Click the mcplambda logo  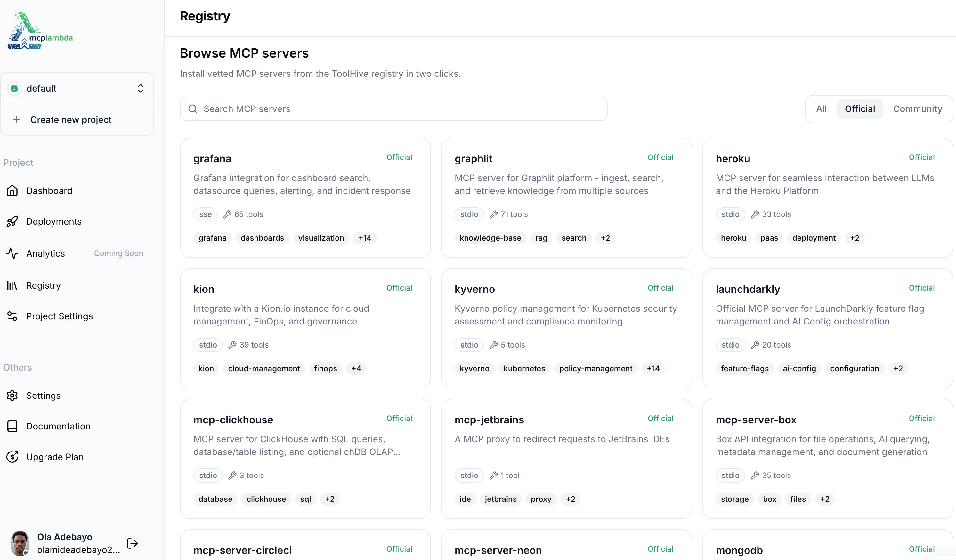click(x=40, y=30)
